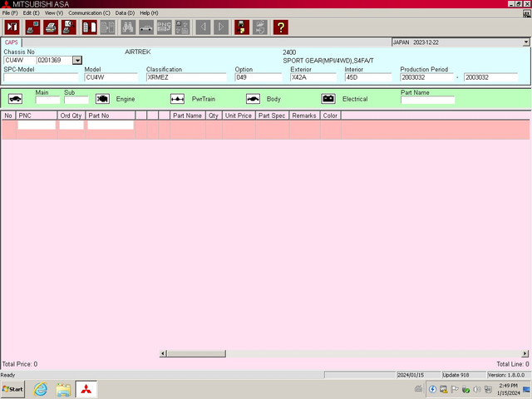Open the file explorer taskbar icon
532x399 pixels.
click(x=63, y=389)
